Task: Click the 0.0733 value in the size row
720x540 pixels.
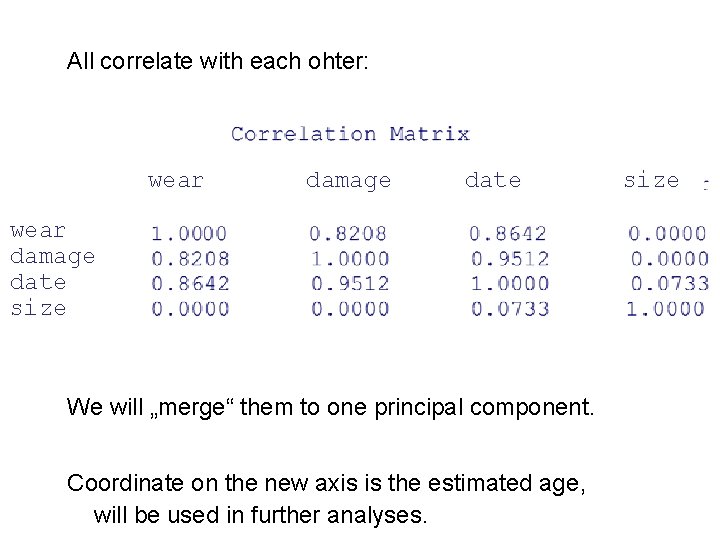Action: click(510, 309)
